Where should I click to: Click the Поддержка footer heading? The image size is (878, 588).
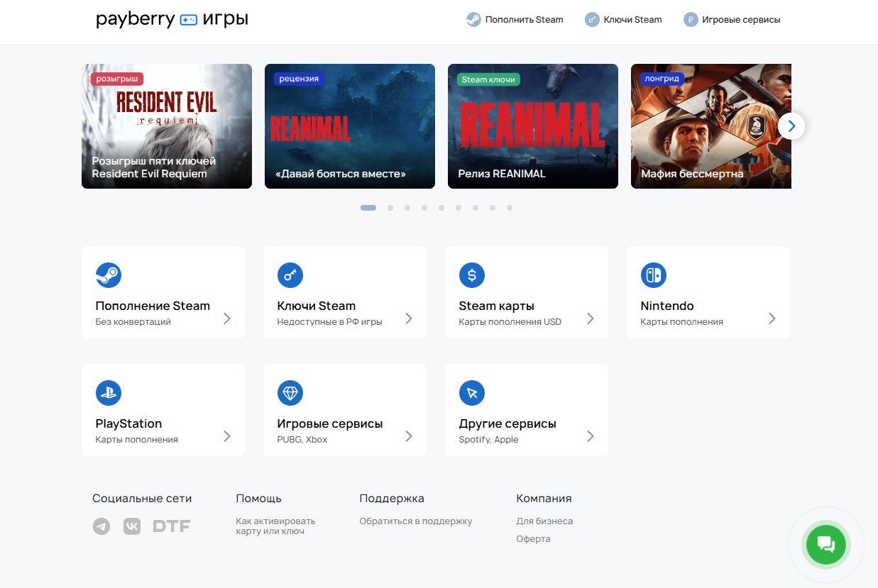(x=392, y=498)
